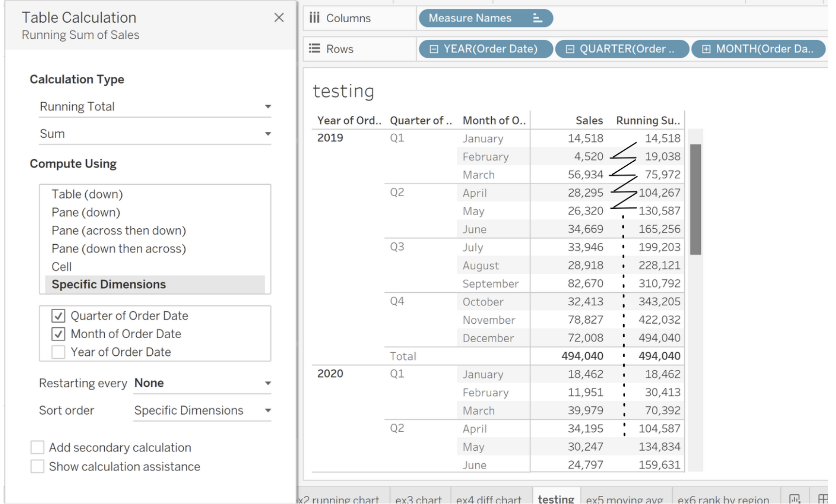Check Year of Order Date
836x504 pixels.
click(x=59, y=352)
